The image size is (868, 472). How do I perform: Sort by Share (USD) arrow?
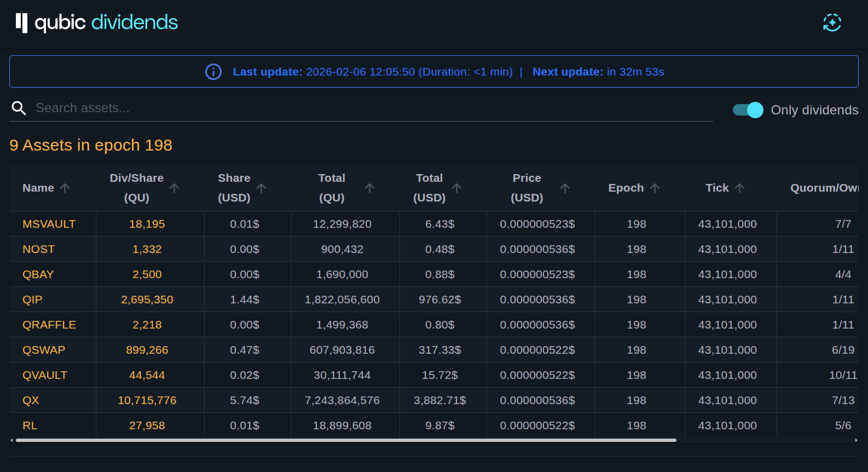coord(262,188)
